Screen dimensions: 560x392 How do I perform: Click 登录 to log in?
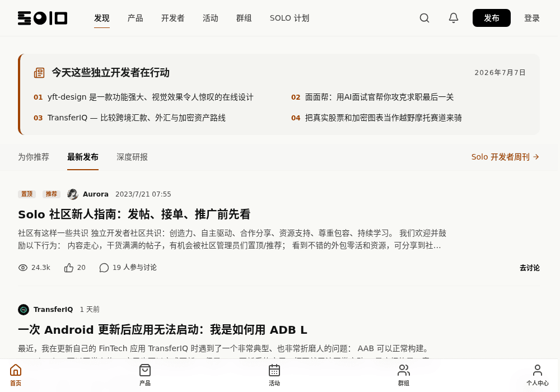[532, 18]
